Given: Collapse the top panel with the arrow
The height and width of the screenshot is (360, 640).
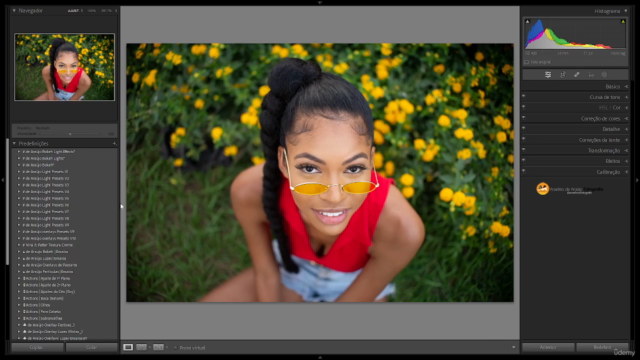Looking at the screenshot, I should pos(320,2).
